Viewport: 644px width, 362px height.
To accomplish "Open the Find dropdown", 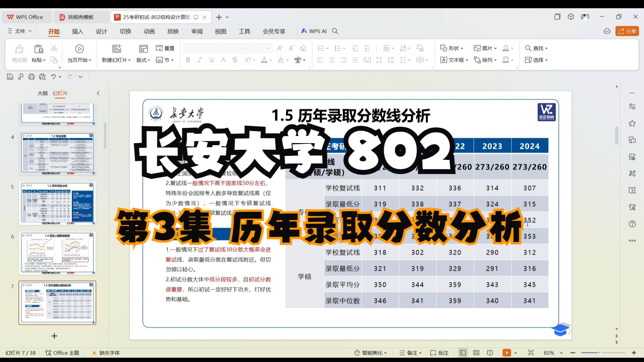I will click(x=536, y=48).
